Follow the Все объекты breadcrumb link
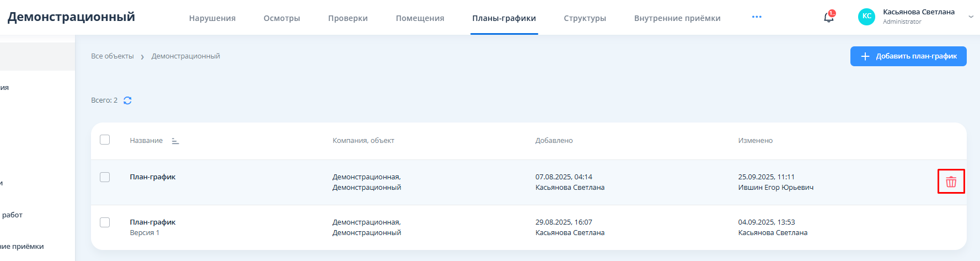Viewport: 980px width, 261px height. (113, 56)
